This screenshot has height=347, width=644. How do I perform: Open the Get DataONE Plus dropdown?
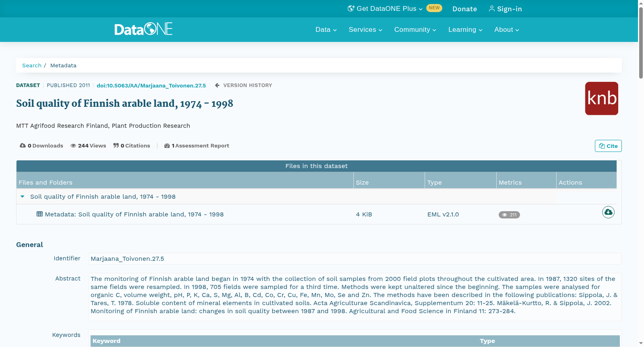click(x=385, y=8)
